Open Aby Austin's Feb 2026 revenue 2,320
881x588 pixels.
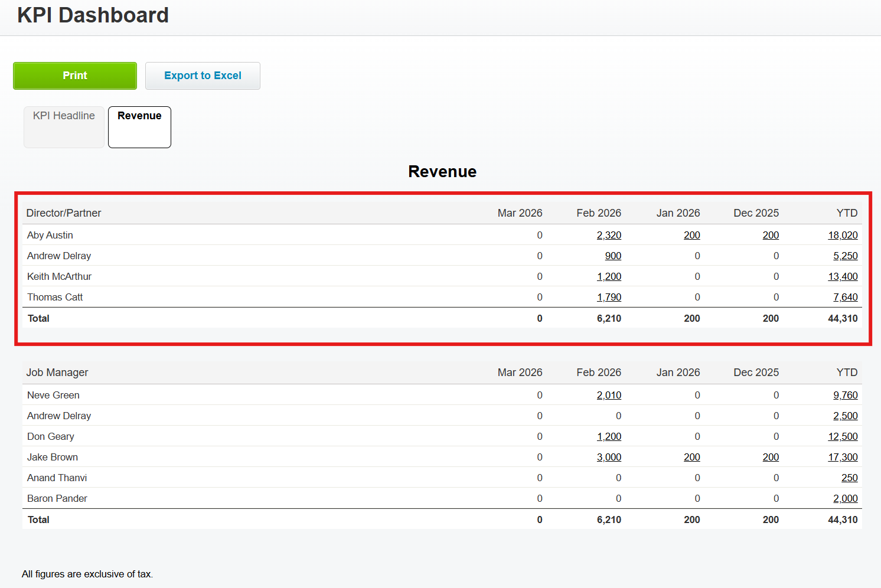click(x=609, y=235)
